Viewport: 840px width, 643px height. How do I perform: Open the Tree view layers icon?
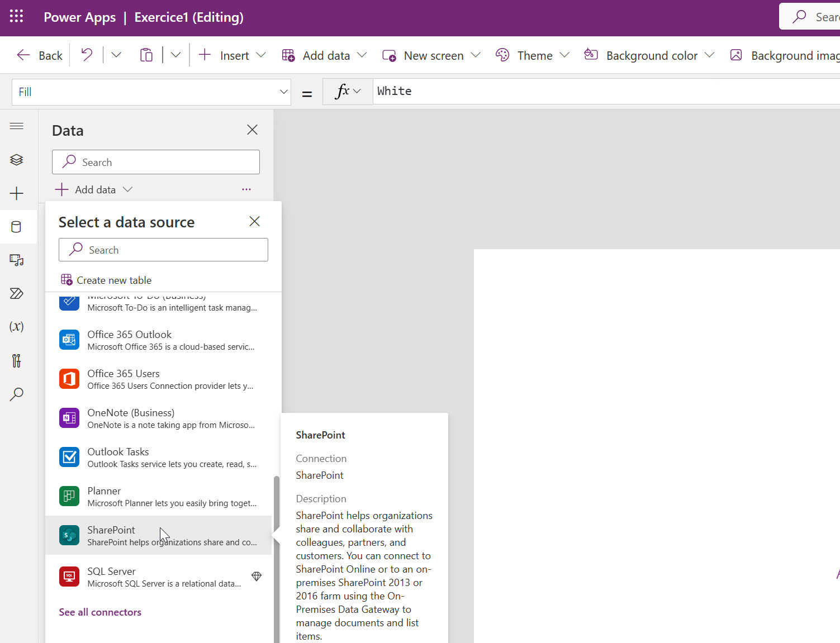coord(17,160)
